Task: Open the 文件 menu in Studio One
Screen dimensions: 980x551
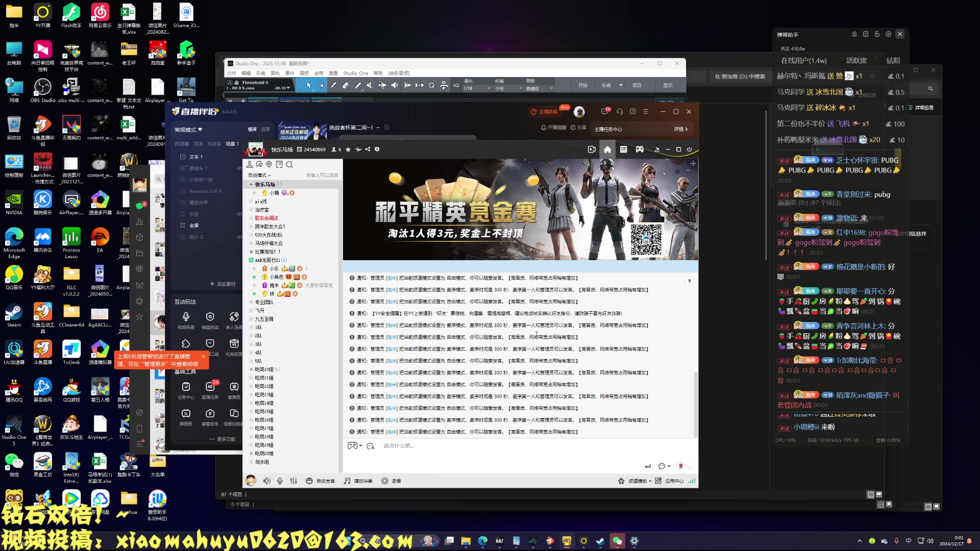Action: [x=232, y=73]
